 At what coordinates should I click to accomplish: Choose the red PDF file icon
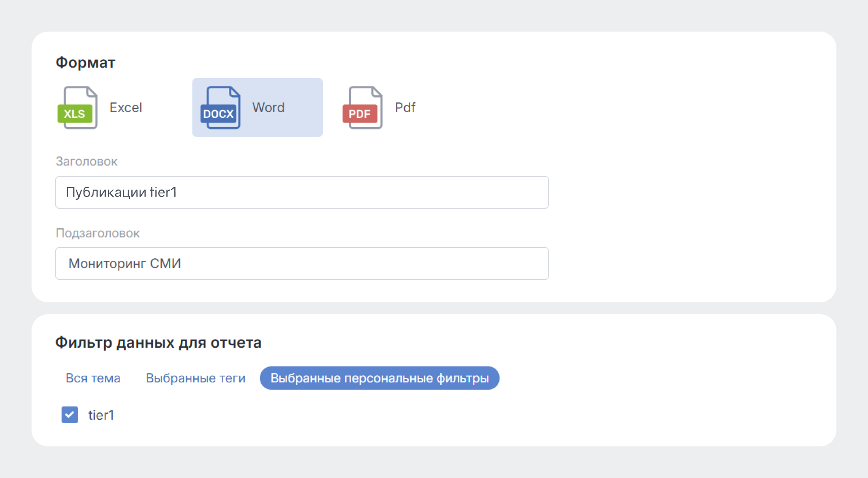tap(363, 108)
